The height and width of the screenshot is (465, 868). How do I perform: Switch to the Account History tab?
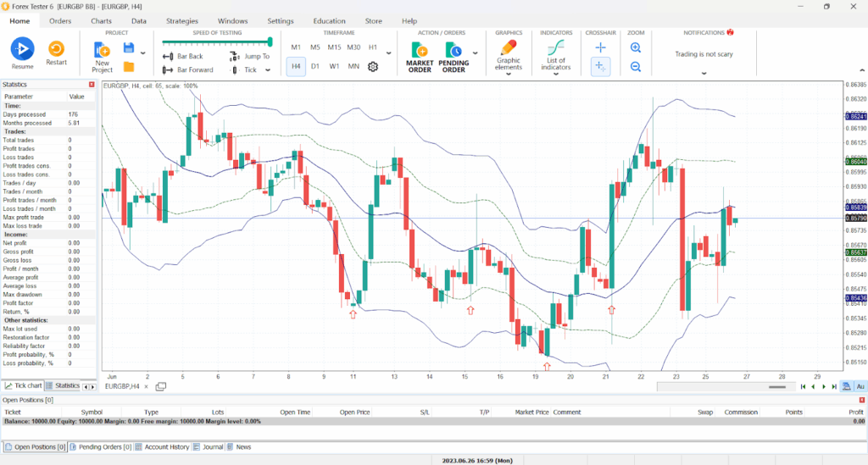[162, 446]
